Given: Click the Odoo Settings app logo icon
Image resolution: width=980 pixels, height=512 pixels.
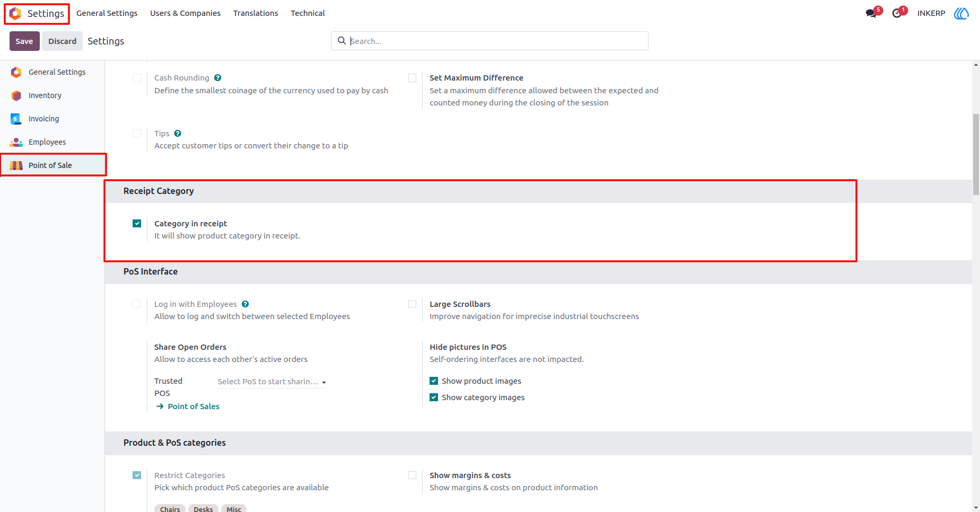Looking at the screenshot, I should click(15, 13).
